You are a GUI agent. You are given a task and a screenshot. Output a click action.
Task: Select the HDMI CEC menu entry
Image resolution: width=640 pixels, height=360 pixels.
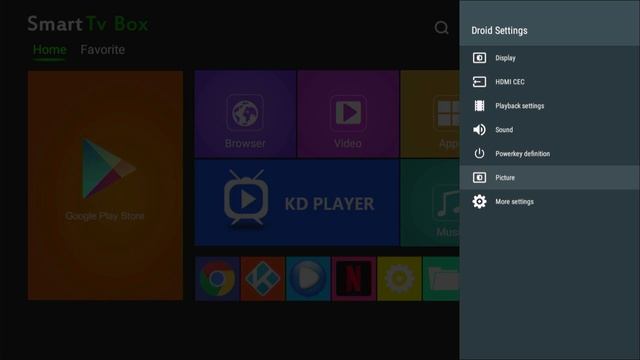549,82
